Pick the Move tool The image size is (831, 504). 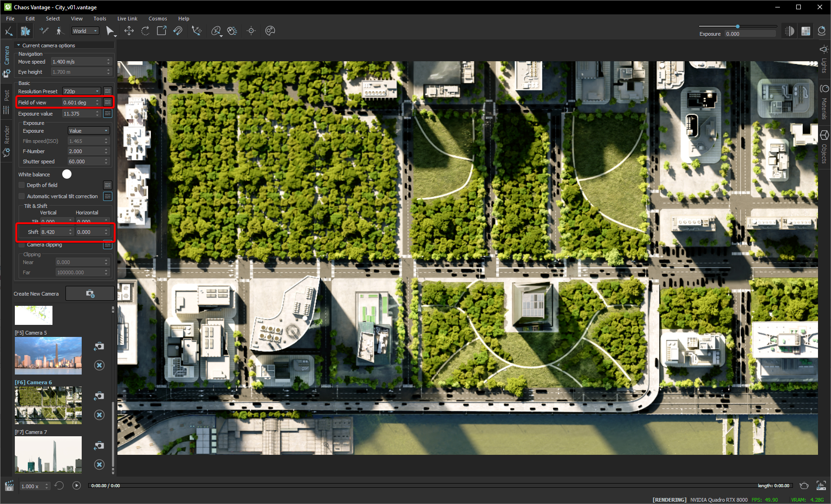click(x=129, y=31)
